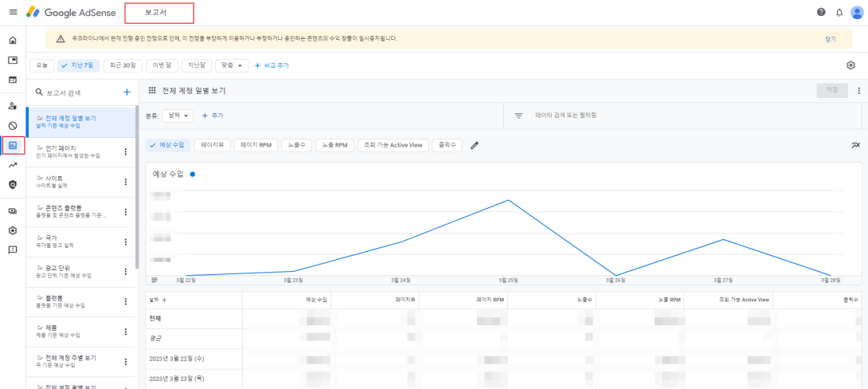Viewport: 868px width, 389px height.
Task: Click 닫기 to dismiss the warning banner
Action: click(830, 39)
